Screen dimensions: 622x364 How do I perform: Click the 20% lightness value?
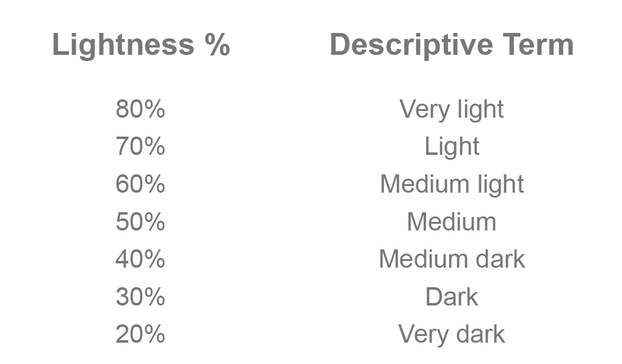coord(140,334)
